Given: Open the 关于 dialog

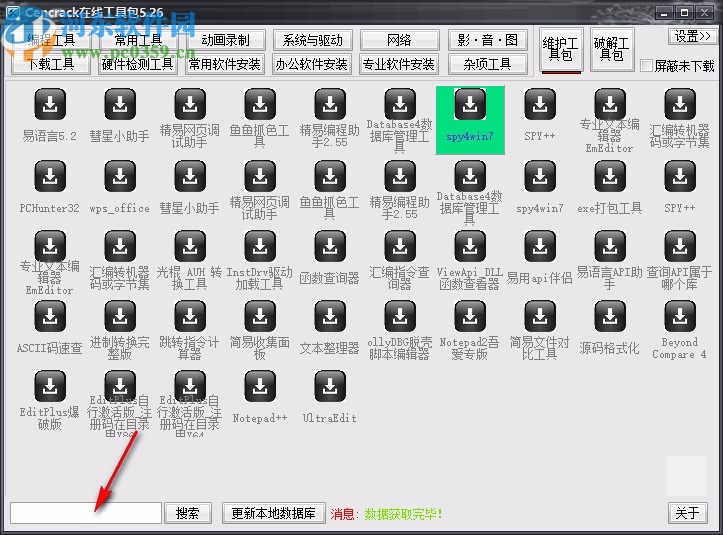Looking at the screenshot, I should 687,513.
